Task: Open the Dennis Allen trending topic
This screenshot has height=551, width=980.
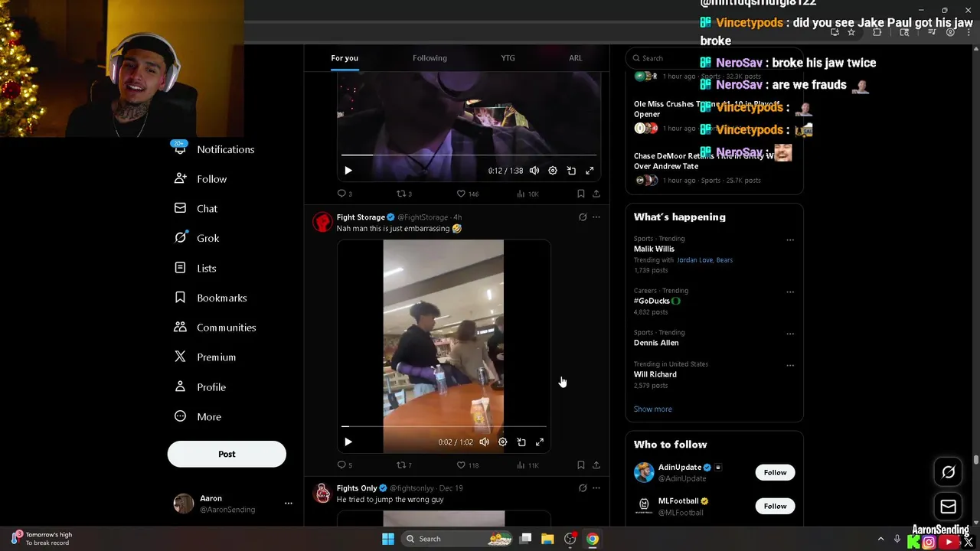Action: coord(656,343)
